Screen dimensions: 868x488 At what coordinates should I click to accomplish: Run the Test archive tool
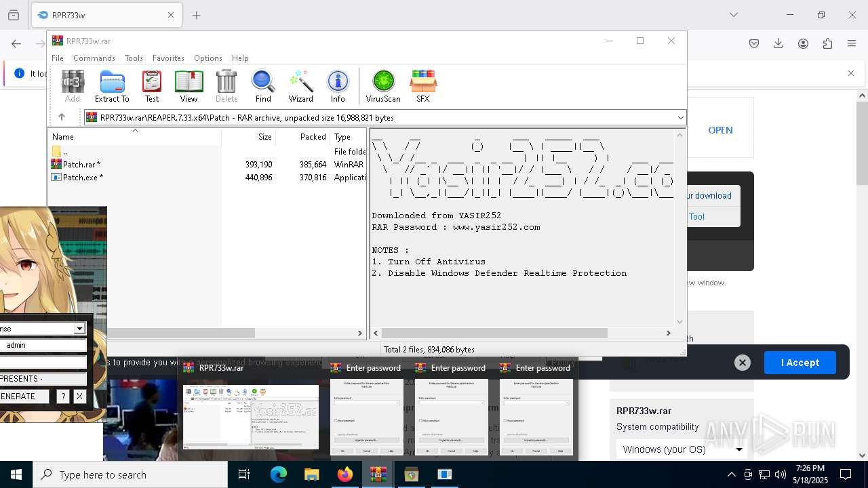pyautogui.click(x=152, y=86)
